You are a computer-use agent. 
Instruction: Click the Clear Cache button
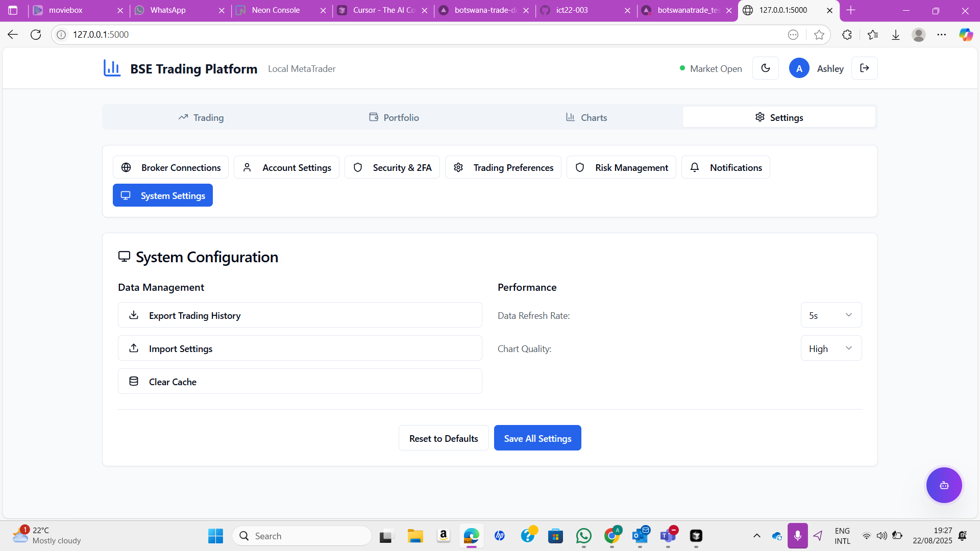[x=300, y=382]
